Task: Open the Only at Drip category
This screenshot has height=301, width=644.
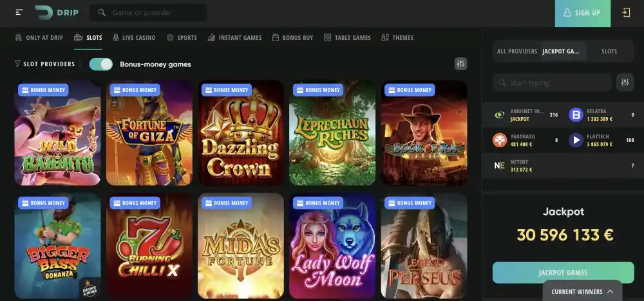Action: tap(39, 38)
